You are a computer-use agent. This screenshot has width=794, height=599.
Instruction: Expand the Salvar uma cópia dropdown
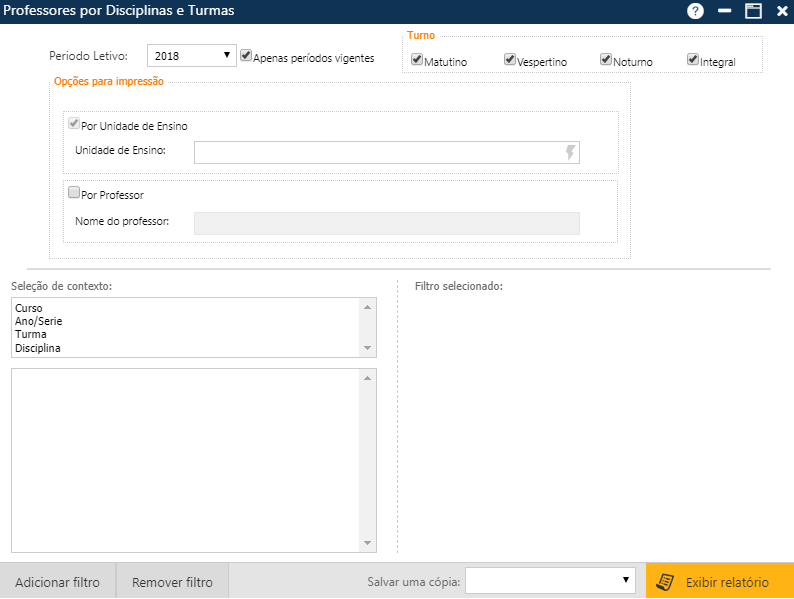coord(550,580)
